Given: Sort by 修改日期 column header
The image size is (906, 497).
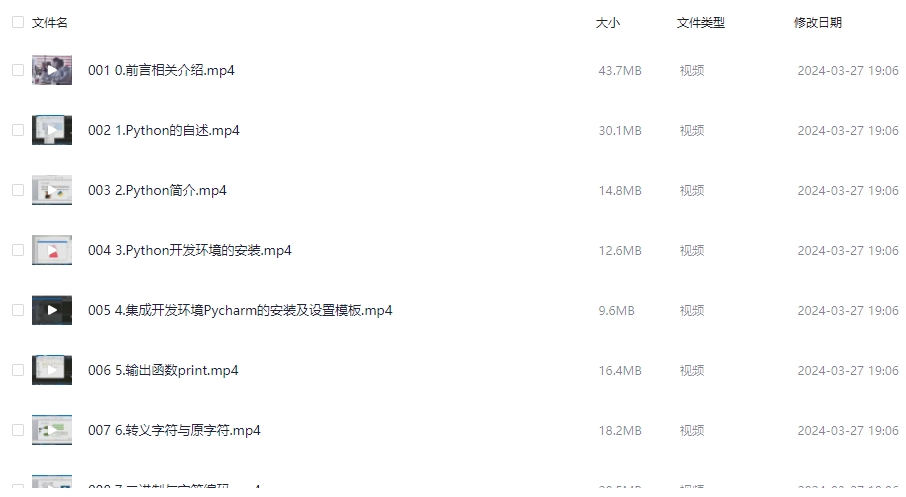Looking at the screenshot, I should coord(818,23).
